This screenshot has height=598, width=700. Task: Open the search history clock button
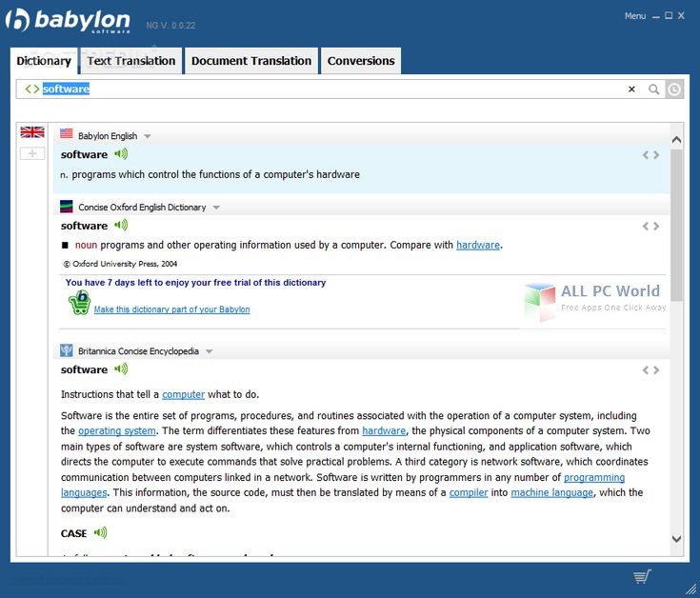[x=674, y=90]
